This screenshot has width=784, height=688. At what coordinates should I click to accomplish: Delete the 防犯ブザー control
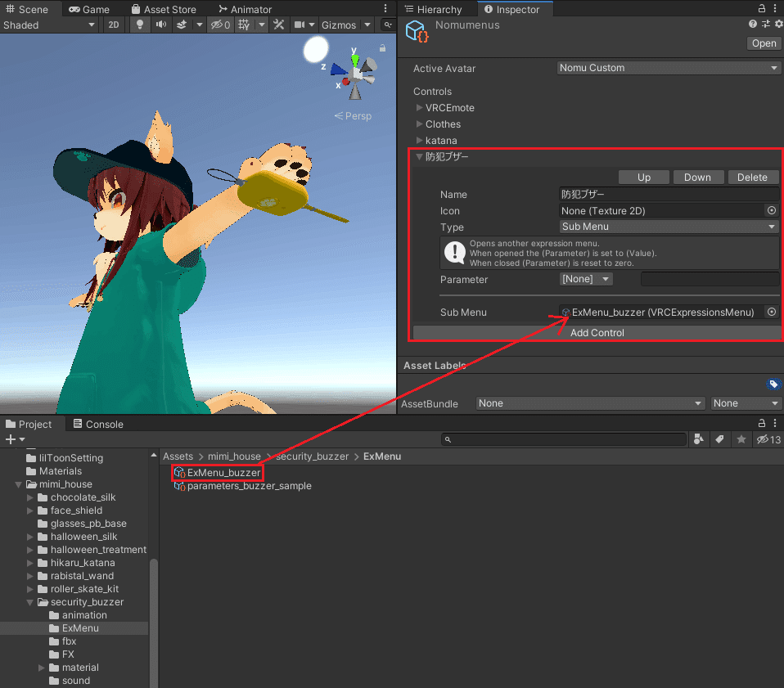752,178
